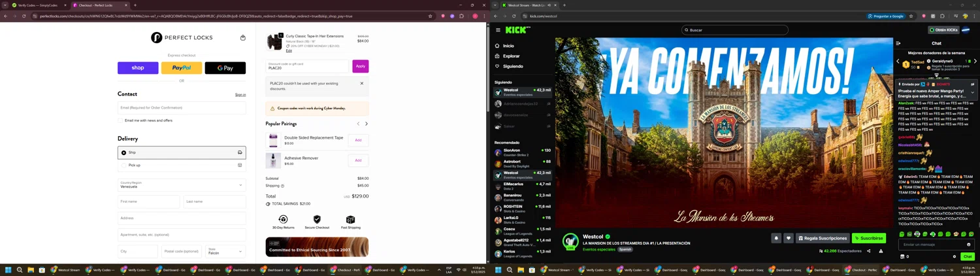This screenshot has height=276, width=980.
Task: Go back in the Perfect Locks browser window
Action: point(5,16)
